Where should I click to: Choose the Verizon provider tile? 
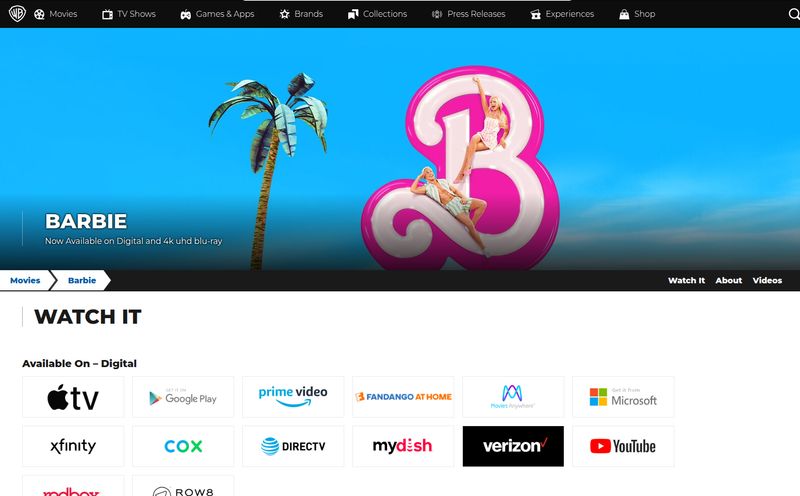click(x=513, y=446)
